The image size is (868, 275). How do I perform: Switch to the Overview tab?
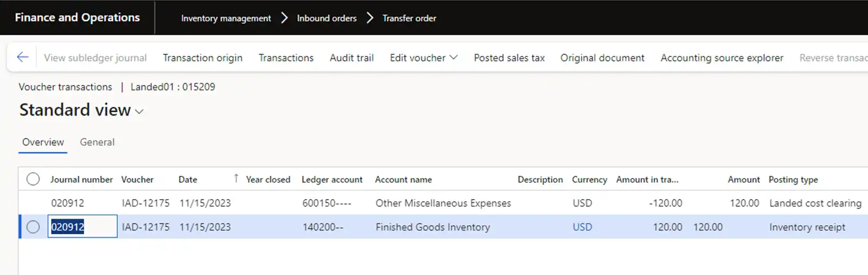coord(43,142)
